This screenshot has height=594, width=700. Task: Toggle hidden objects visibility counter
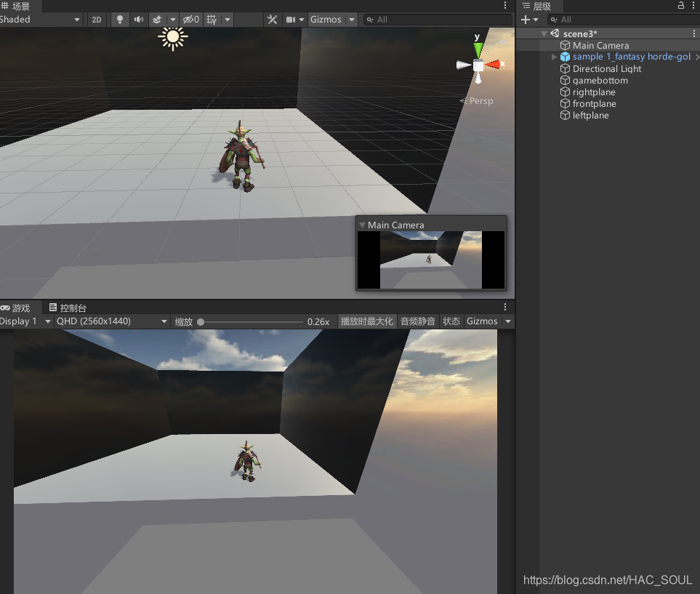click(191, 20)
